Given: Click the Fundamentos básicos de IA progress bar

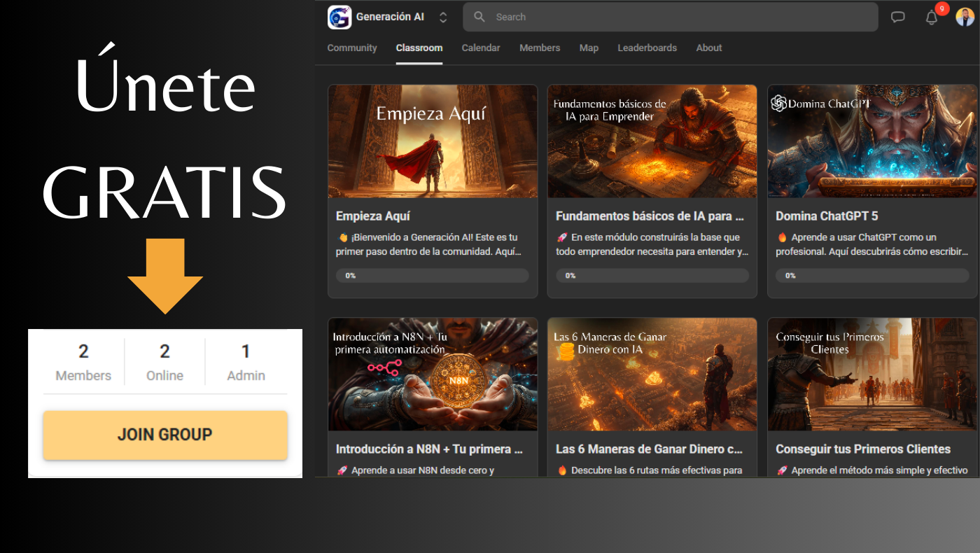Looking at the screenshot, I should click(x=652, y=276).
